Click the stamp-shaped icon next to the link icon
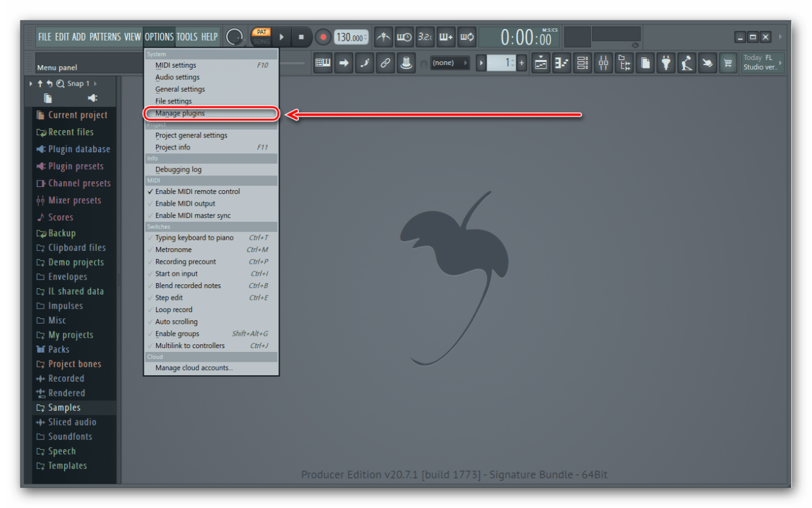 pyautogui.click(x=406, y=63)
